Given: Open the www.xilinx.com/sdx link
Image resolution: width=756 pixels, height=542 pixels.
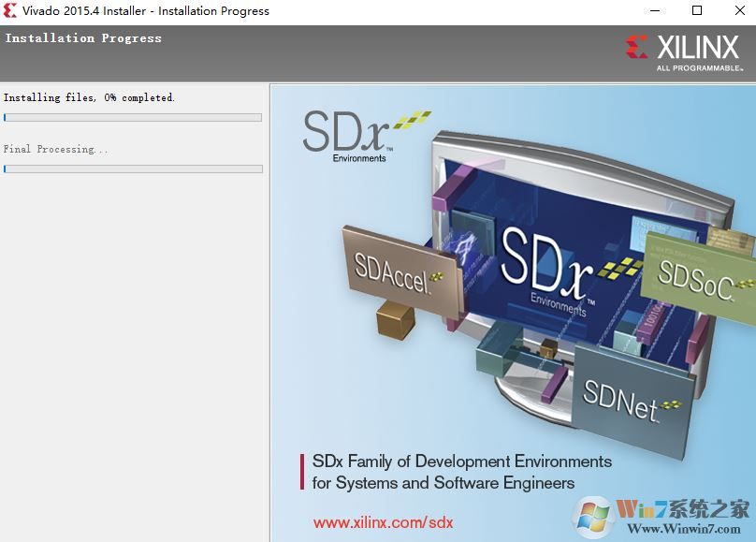Looking at the screenshot, I should (383, 522).
